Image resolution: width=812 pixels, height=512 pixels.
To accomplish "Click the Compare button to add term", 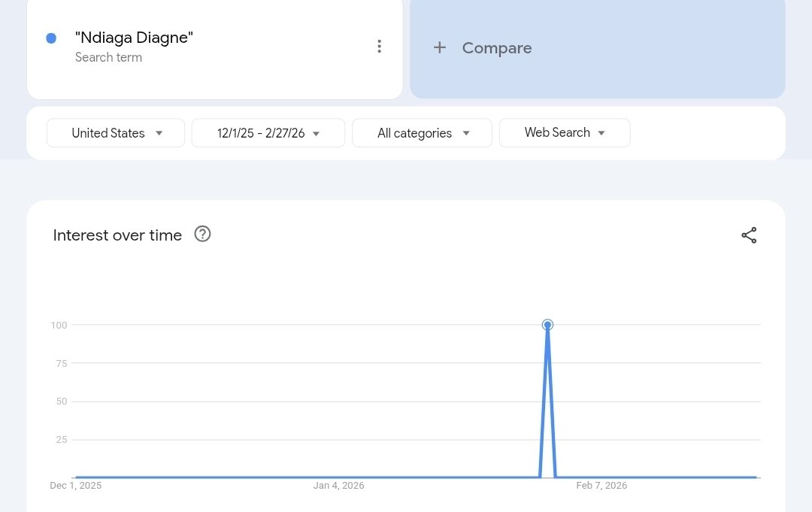I will pos(598,48).
